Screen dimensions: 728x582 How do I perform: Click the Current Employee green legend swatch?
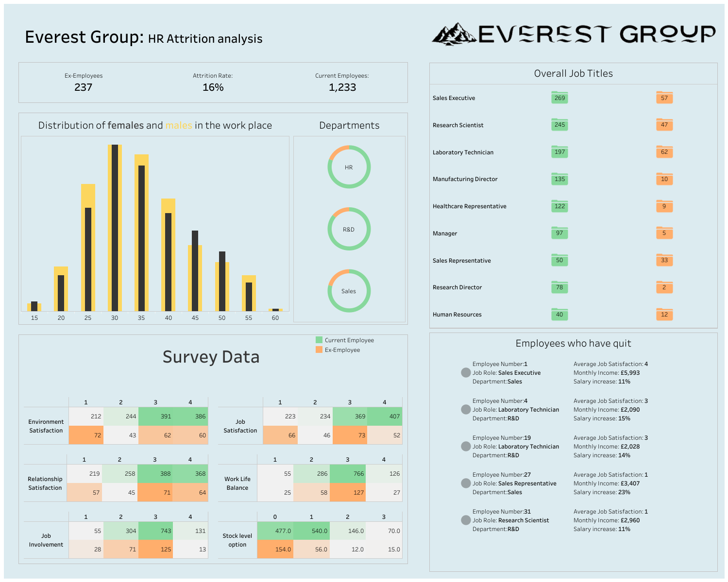(x=319, y=340)
